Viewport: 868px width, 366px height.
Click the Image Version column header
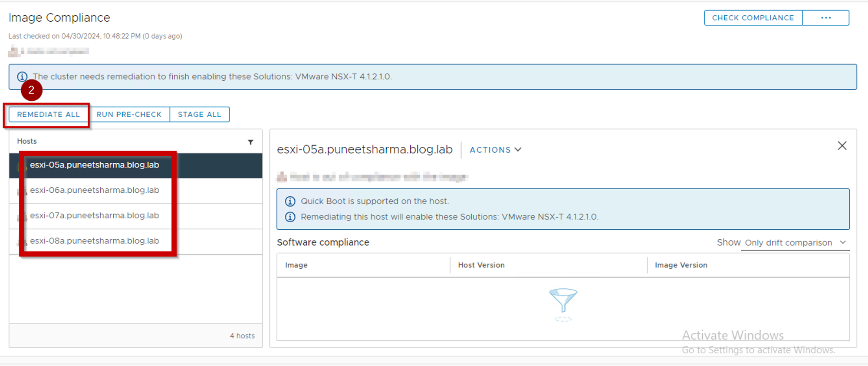(x=681, y=265)
